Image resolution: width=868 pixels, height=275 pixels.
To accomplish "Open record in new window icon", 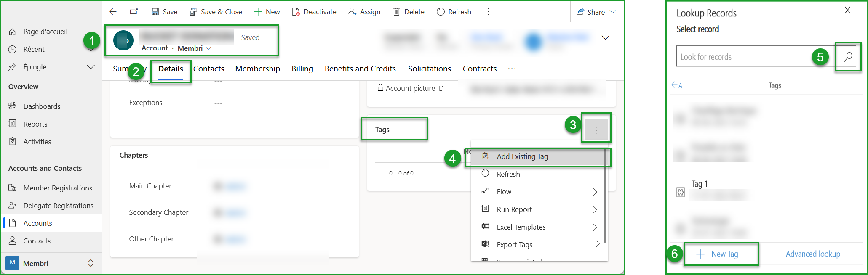I will [134, 12].
